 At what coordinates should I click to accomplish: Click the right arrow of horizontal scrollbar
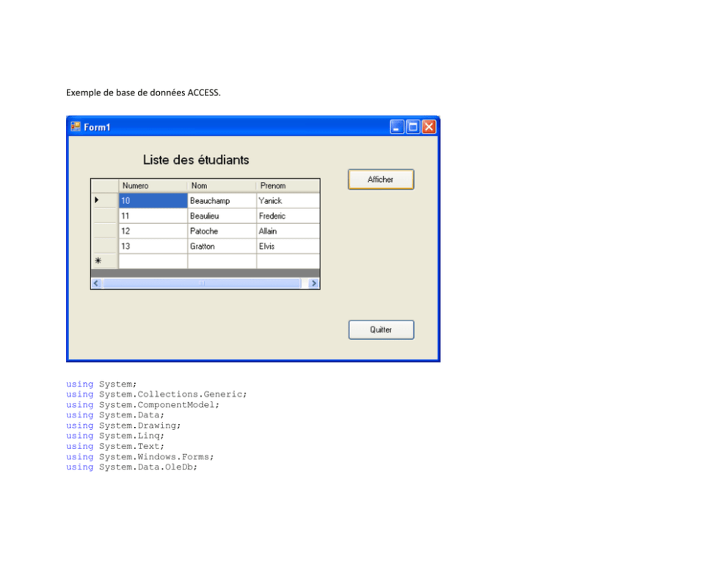[314, 283]
